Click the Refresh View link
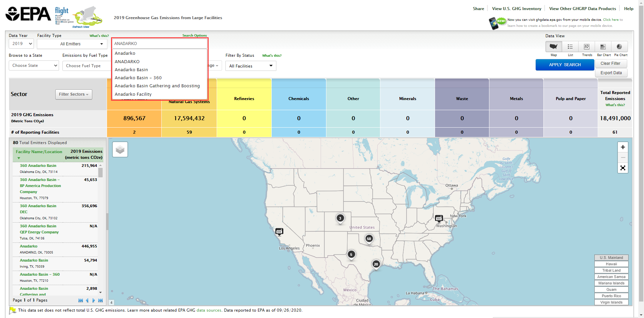 point(81,27)
